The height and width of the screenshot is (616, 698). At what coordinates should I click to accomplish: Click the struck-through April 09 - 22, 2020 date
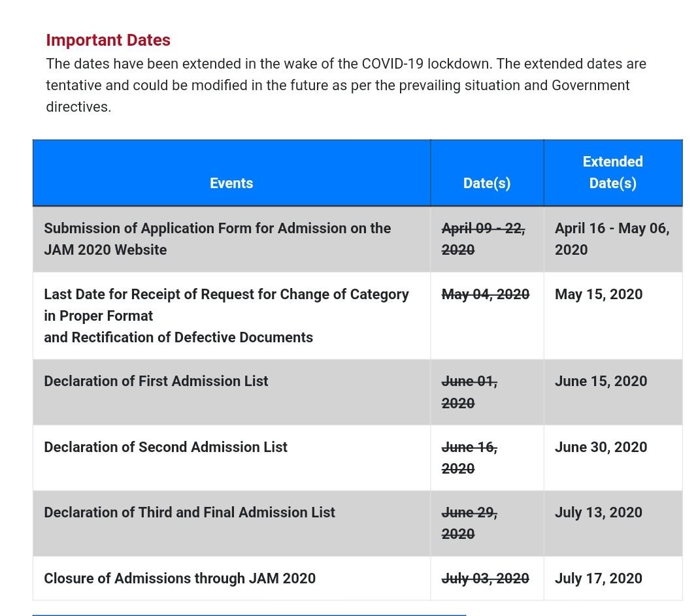coord(483,238)
